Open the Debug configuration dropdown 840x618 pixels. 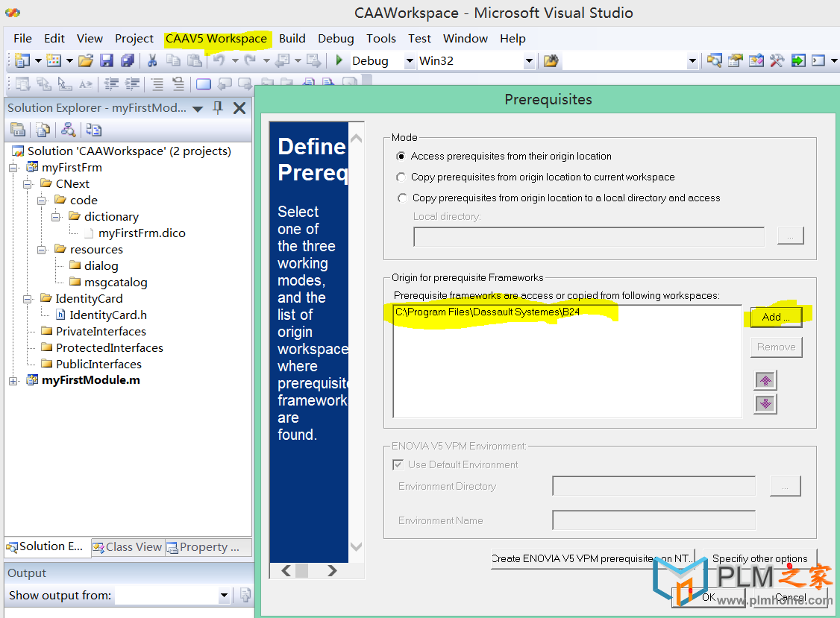coord(410,61)
